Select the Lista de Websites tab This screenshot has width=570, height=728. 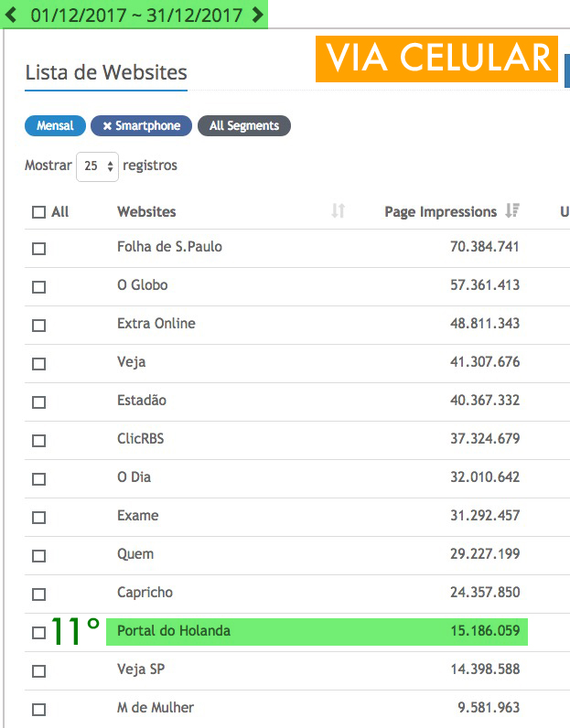pyautogui.click(x=105, y=72)
